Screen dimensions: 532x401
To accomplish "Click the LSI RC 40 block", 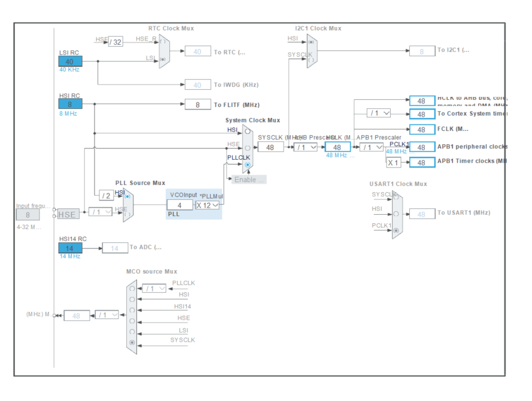I will pos(70,62).
